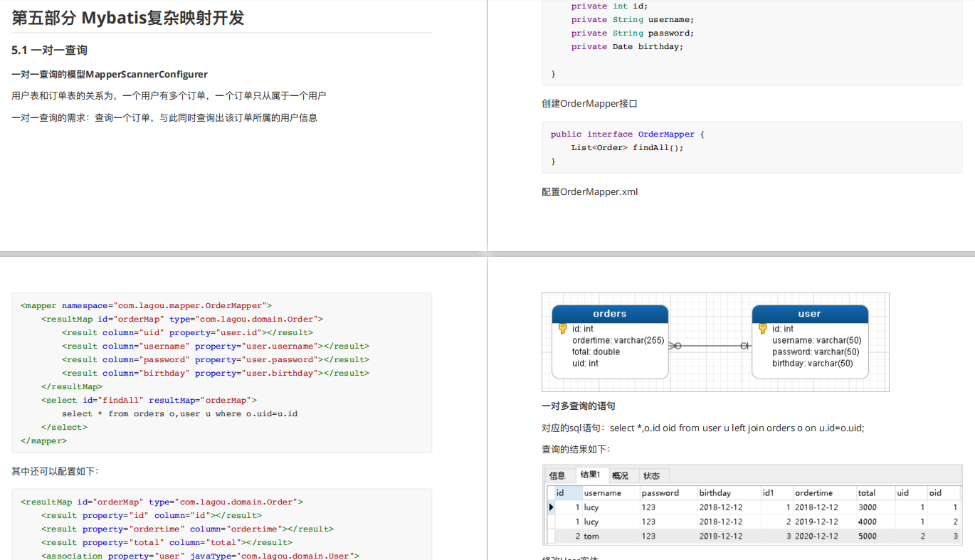This screenshot has height=560, width=975.
Task: Click the result line with column="uid"
Action: coord(187,332)
